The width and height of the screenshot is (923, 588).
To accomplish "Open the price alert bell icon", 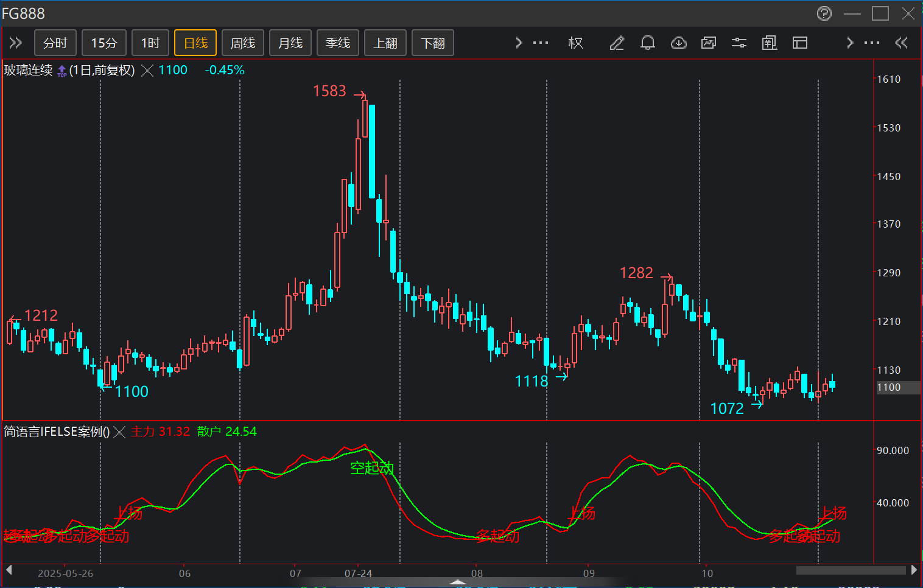I will (x=648, y=43).
